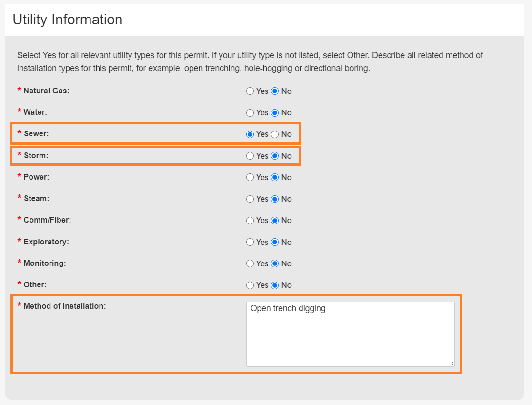Grab the text area resize handle

451,363
